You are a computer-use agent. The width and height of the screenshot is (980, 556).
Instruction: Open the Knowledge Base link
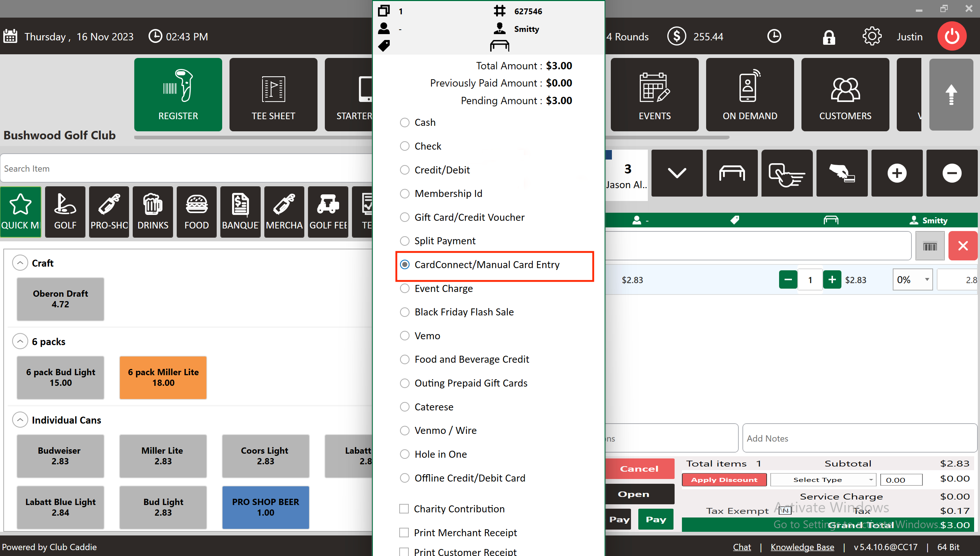pyautogui.click(x=802, y=547)
